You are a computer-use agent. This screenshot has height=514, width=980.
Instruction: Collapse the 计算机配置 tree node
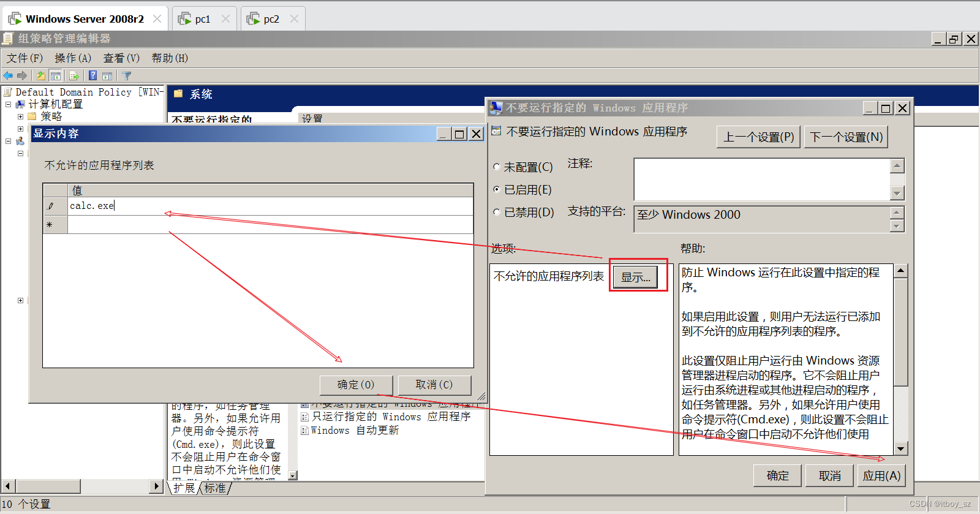pyautogui.click(x=9, y=104)
